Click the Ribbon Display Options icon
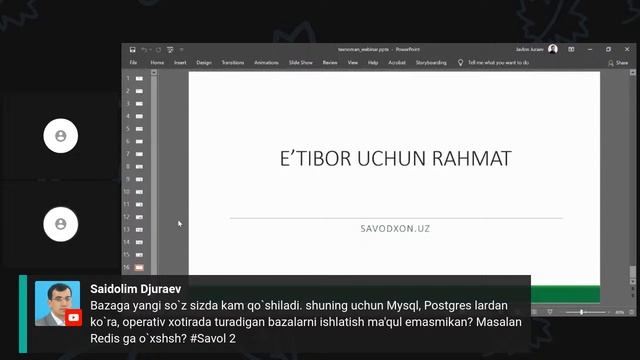Viewport: 640px width, 360px height. pos(571,49)
